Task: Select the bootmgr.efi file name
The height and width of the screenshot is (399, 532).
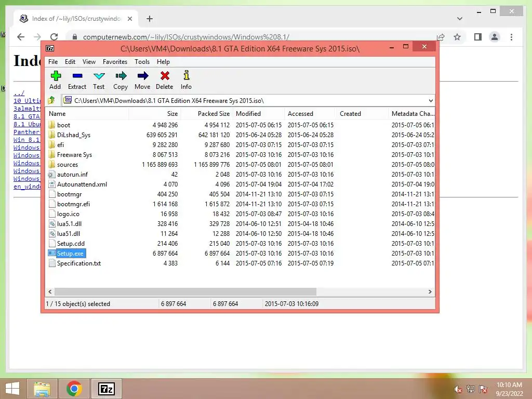Action: pyautogui.click(x=74, y=204)
